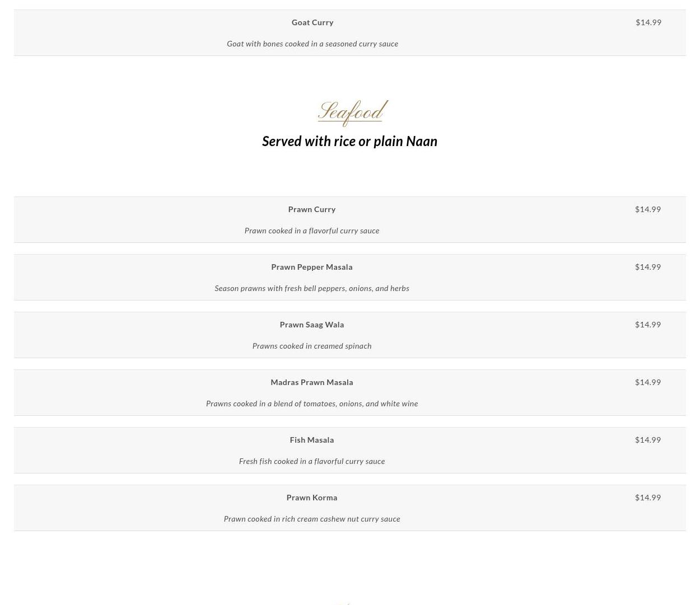This screenshot has width=700, height=605.
Task: Click 'Season prawns with fresh bell peppers' description
Action: coord(312,288)
